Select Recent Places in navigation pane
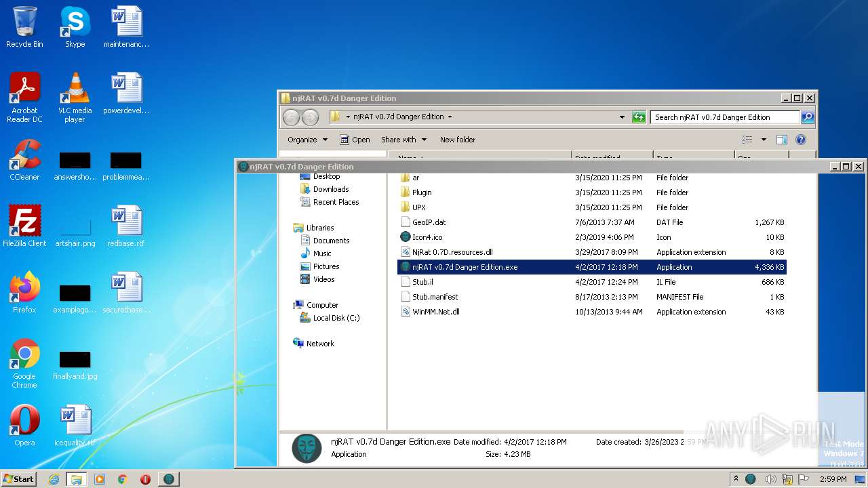868x488 pixels. [x=329, y=202]
